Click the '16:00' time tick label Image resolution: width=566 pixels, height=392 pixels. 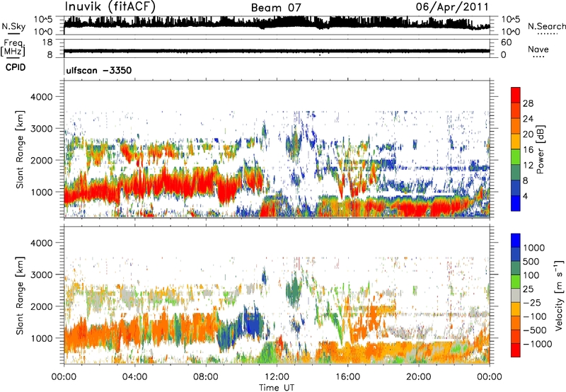[x=347, y=377]
